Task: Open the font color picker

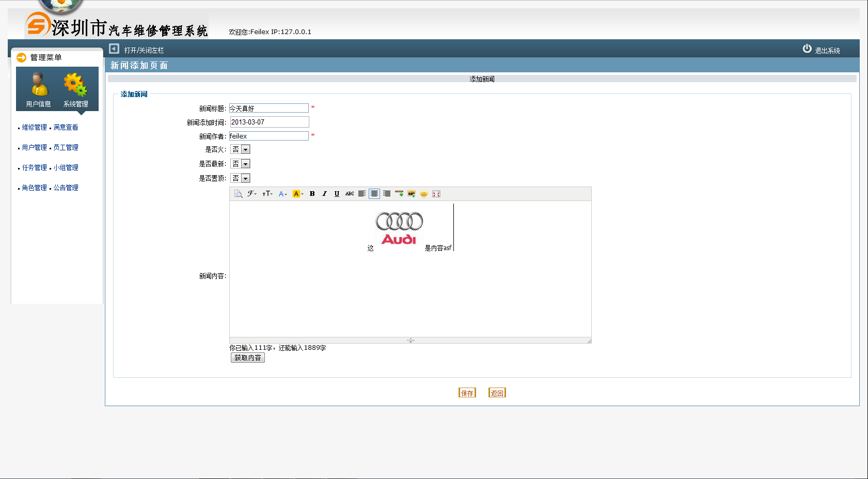Action: [x=282, y=194]
